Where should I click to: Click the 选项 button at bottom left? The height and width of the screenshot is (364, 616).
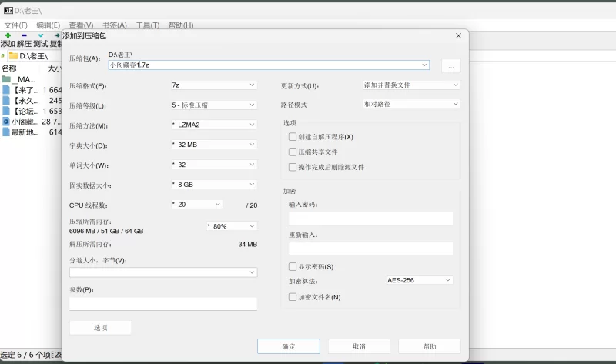(x=100, y=328)
